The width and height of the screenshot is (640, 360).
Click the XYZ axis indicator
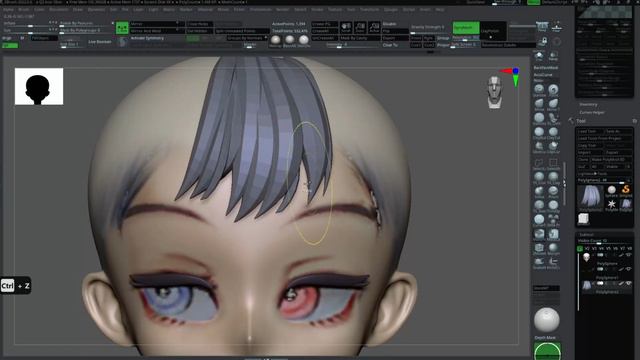(513, 76)
